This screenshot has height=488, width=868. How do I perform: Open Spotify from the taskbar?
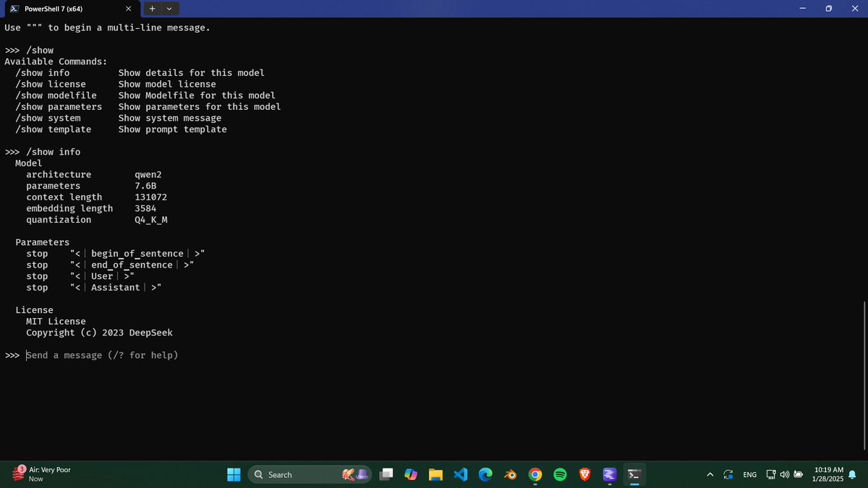(x=559, y=474)
